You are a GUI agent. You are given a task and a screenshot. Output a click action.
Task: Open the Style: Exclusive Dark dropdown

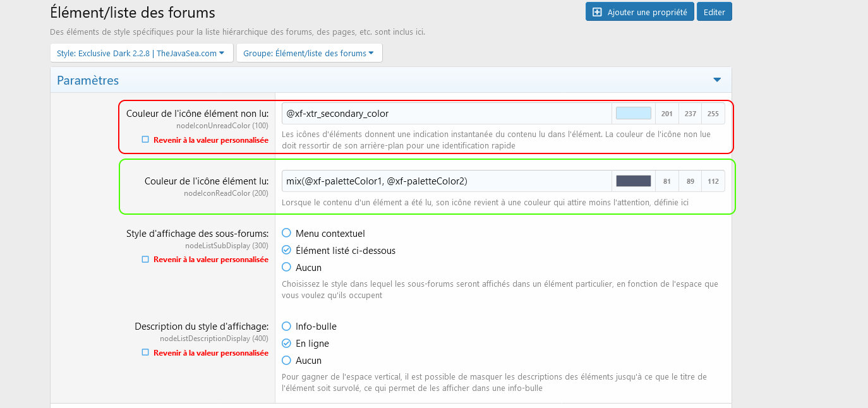pyautogui.click(x=141, y=54)
